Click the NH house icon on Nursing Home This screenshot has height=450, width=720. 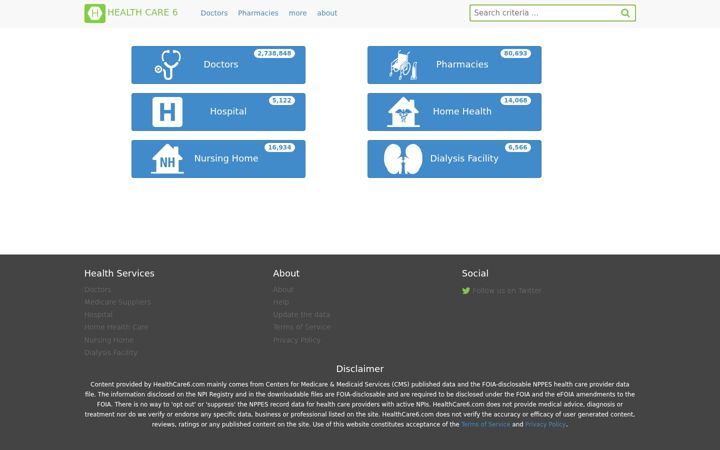[167, 159]
